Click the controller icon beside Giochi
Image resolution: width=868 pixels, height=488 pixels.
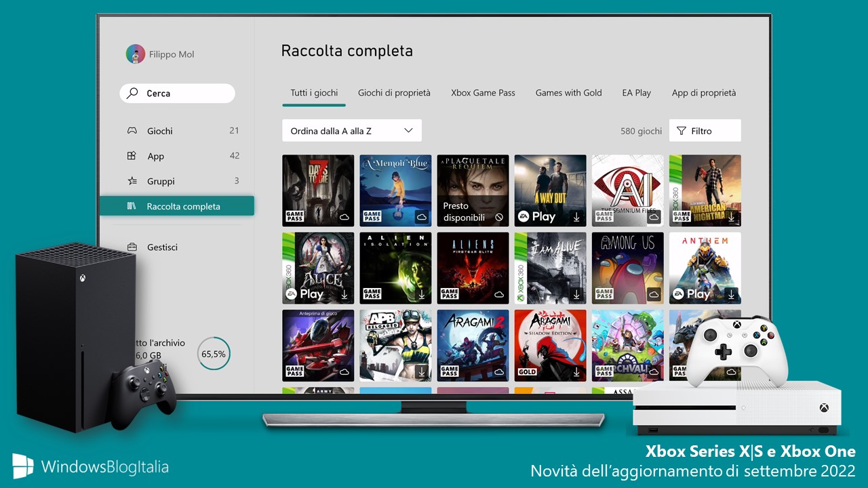[132, 131]
